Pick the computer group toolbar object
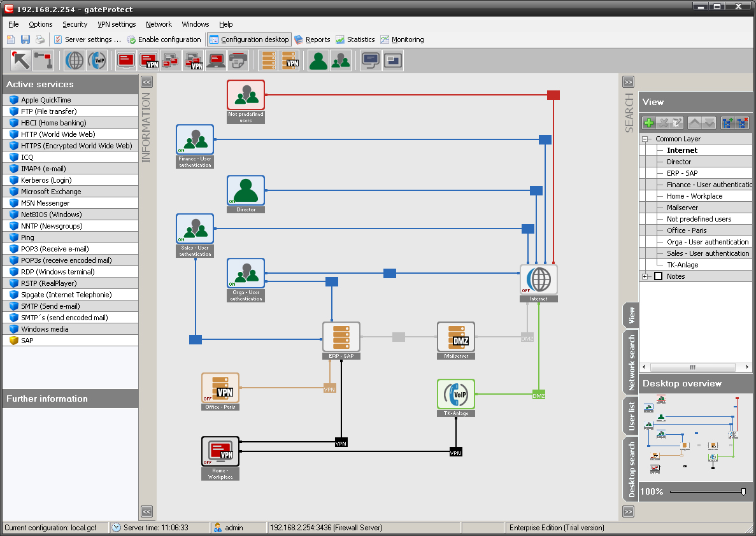Screen dimensions: 756x536 (171, 60)
